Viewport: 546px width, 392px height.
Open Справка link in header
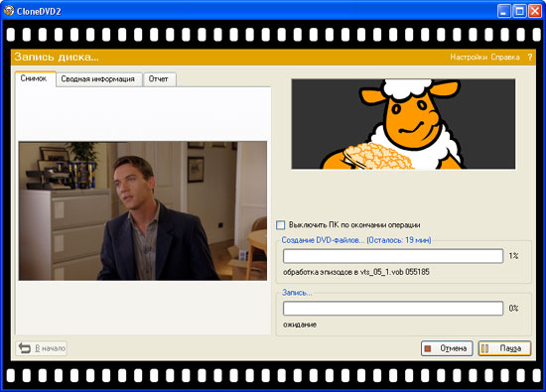coord(505,58)
